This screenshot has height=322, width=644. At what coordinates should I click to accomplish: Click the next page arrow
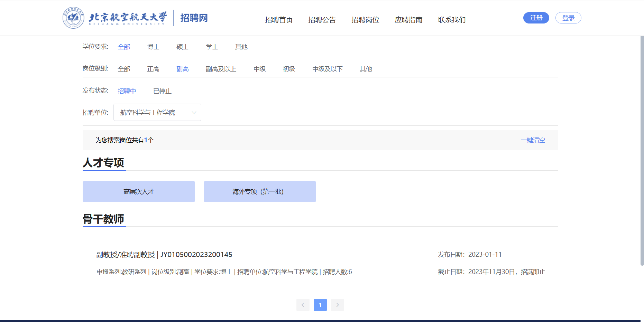coord(337,305)
